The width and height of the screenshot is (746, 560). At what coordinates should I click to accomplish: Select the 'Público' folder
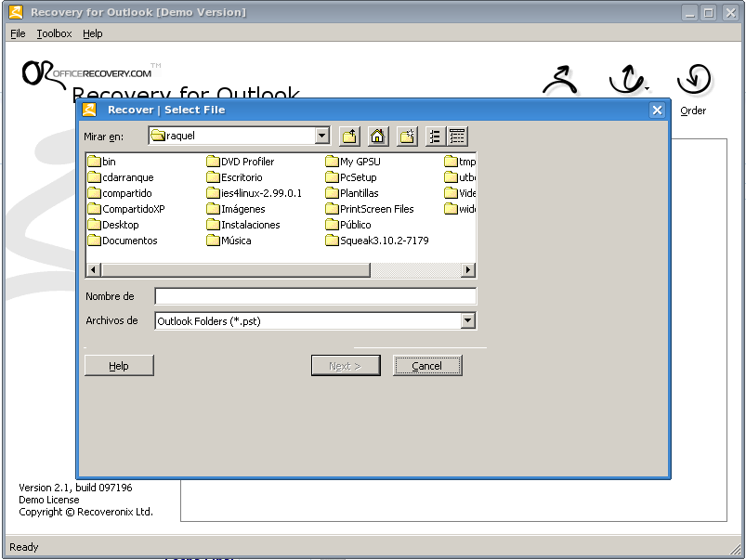pyautogui.click(x=348, y=224)
